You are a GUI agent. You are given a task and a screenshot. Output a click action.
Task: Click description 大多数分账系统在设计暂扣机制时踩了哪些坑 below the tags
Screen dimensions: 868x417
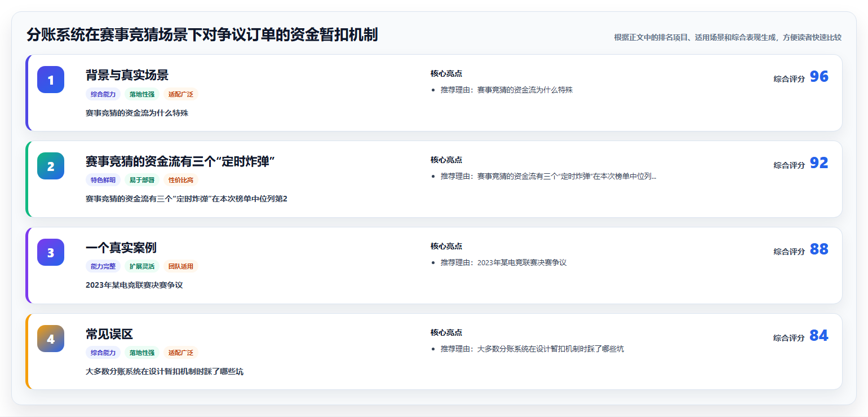pos(165,371)
